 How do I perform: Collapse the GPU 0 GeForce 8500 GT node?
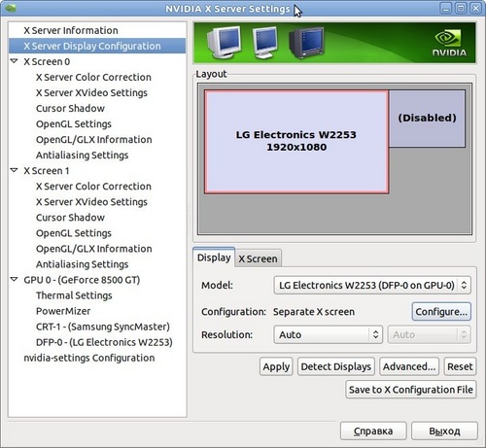14,279
